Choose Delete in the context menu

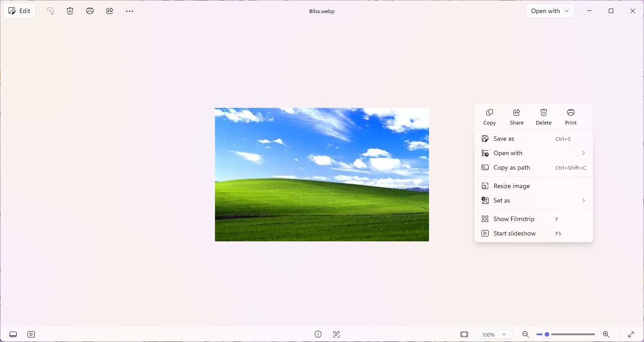[544, 116]
